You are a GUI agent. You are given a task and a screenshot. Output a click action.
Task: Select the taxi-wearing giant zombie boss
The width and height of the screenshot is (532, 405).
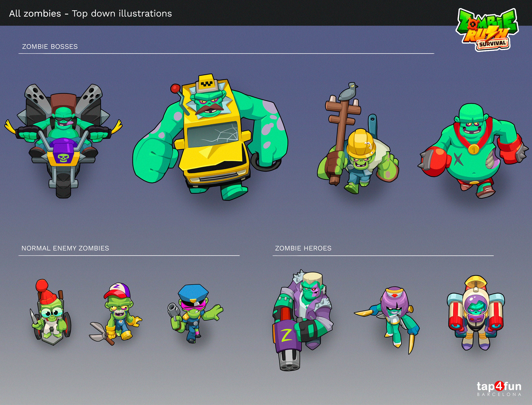(210, 137)
